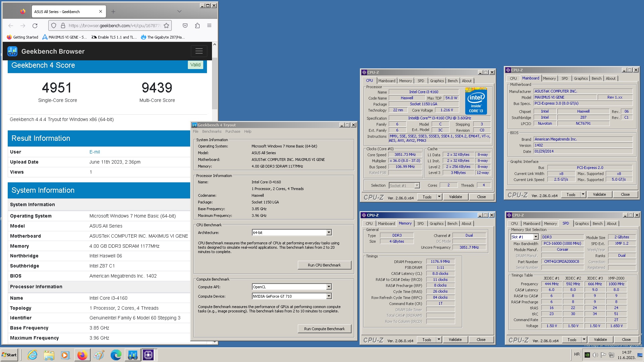
Task: Switch to Geekbench taskbar icon
Action: click(132, 355)
